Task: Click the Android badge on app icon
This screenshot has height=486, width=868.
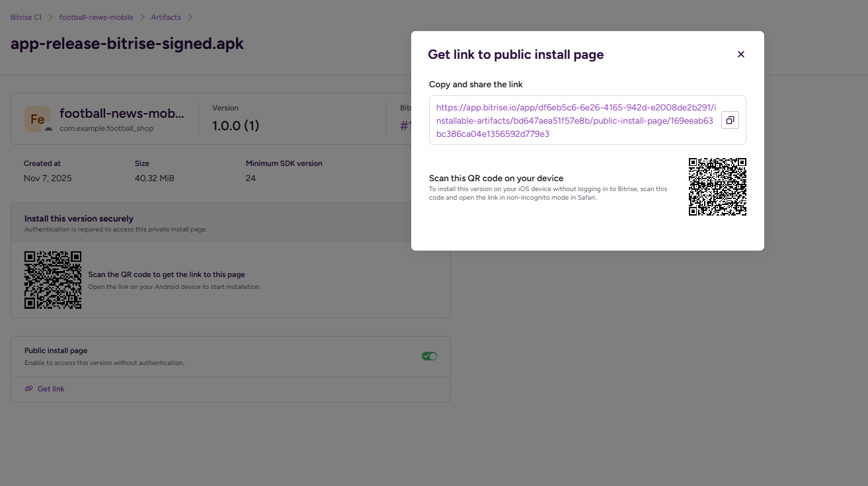Action: [48, 129]
